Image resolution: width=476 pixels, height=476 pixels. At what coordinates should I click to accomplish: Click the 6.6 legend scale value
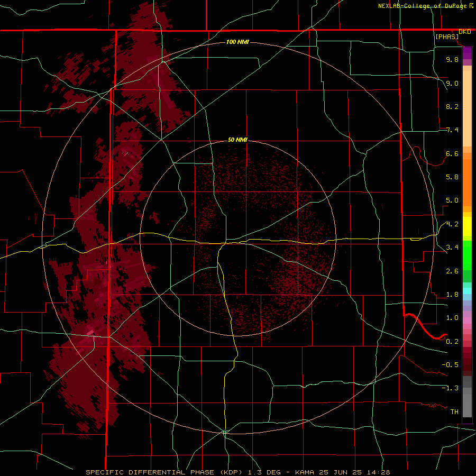[452, 153]
